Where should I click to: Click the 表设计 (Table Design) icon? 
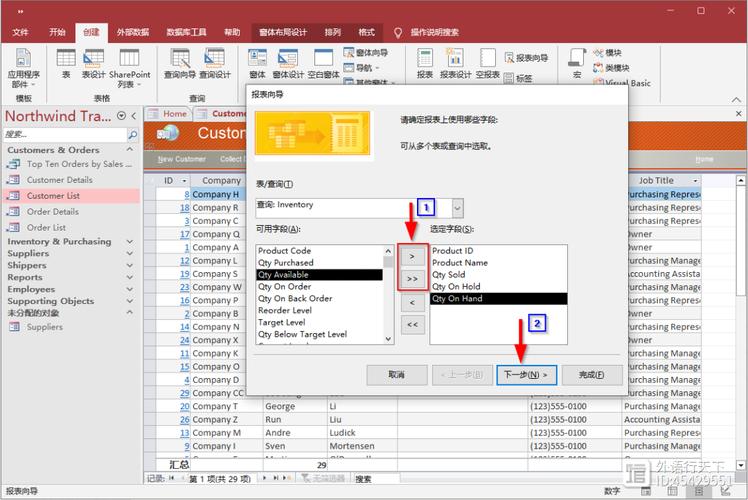click(x=93, y=62)
